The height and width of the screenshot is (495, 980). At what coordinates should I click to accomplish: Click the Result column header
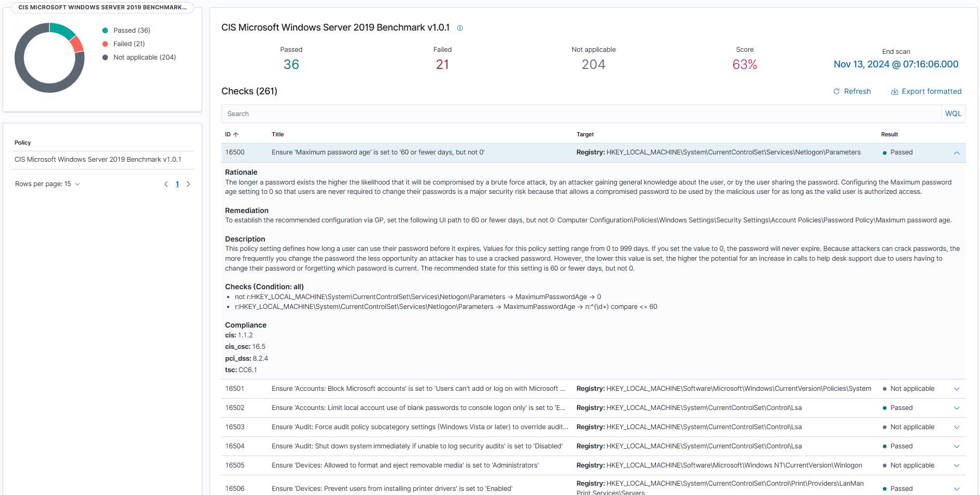tap(889, 134)
